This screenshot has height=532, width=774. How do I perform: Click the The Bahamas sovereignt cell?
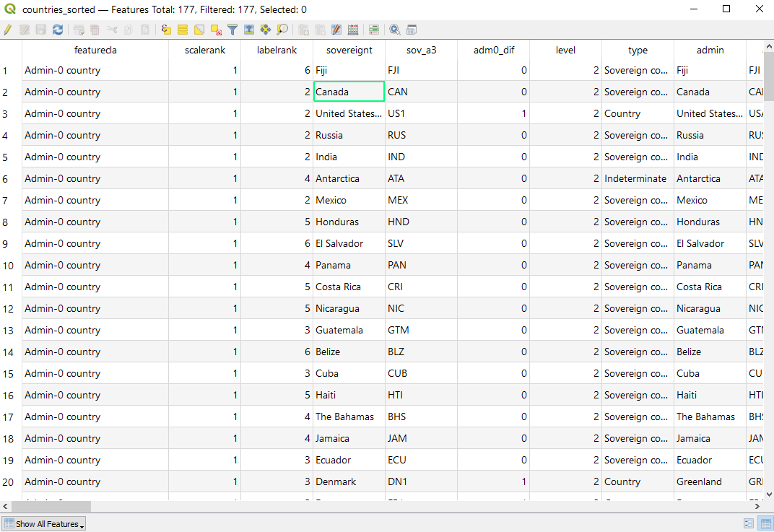[349, 417]
